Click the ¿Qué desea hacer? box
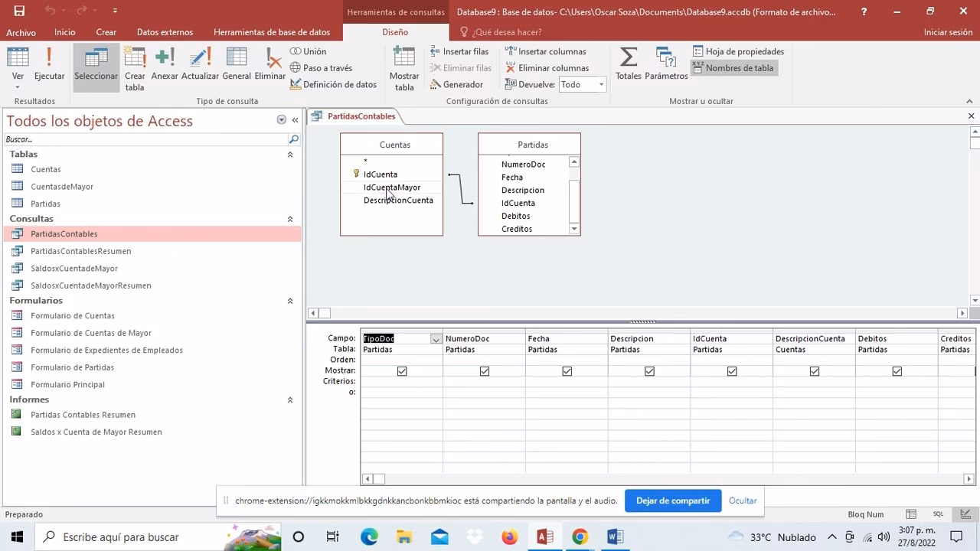The height and width of the screenshot is (551, 980). tap(507, 32)
